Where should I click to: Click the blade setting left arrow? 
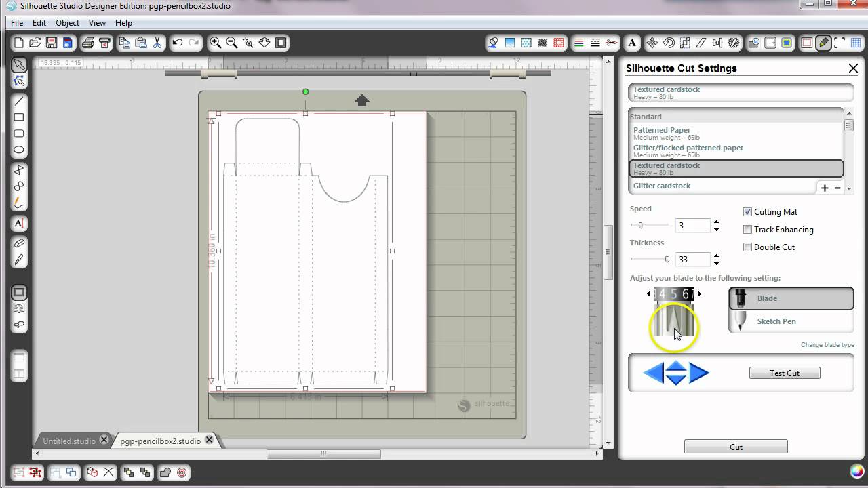click(x=648, y=293)
